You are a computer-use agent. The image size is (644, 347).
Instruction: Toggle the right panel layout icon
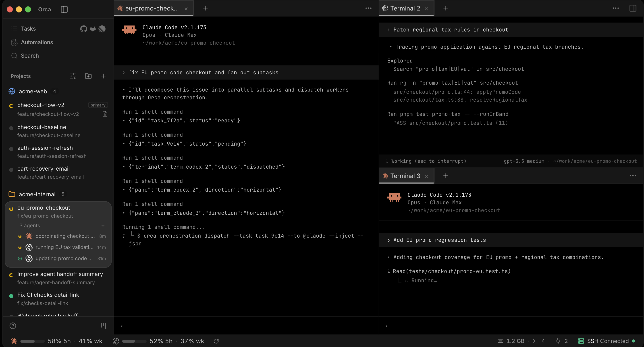pos(633,8)
